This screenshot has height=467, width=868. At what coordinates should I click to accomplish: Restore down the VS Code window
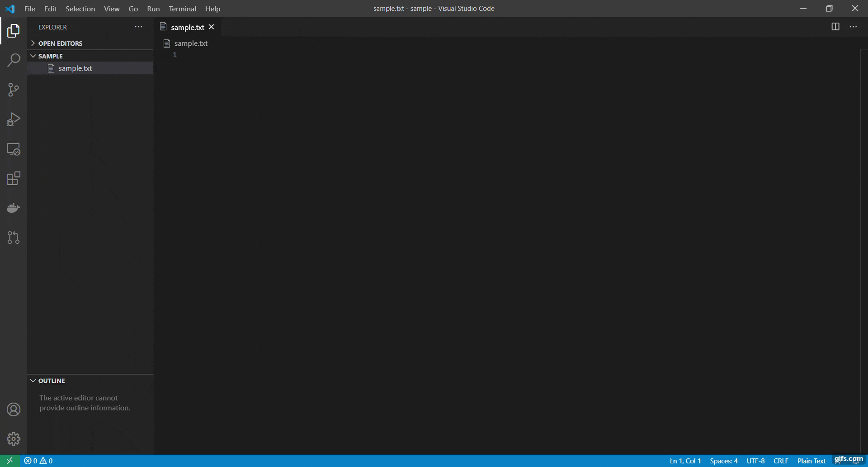coord(829,9)
